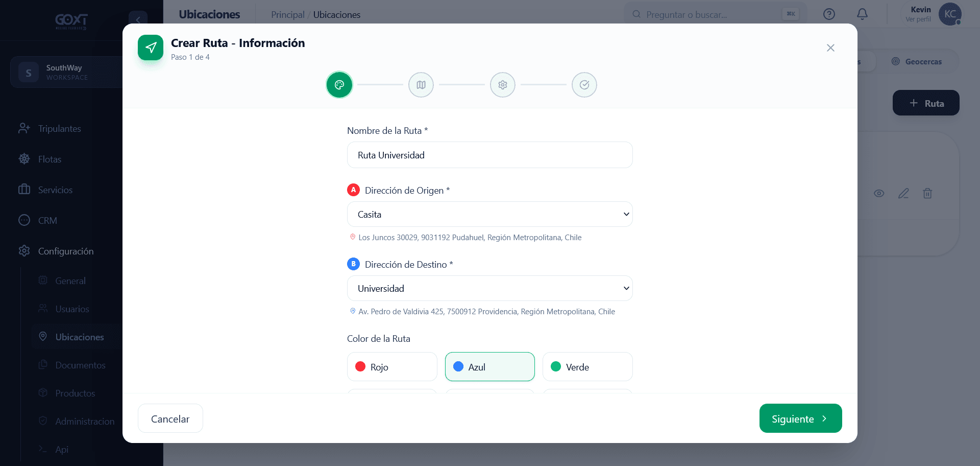
Task: Open General settings submenu item
Action: pos(70,281)
